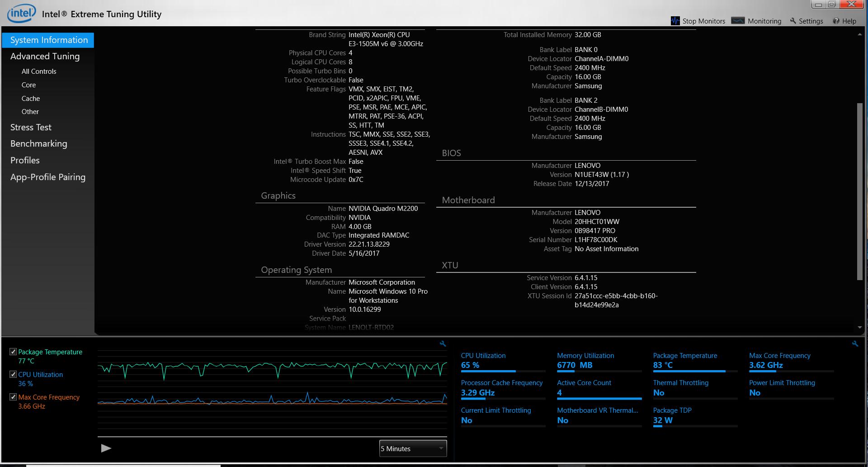Open graph settings wrench icon
The width and height of the screenshot is (868, 467).
[x=443, y=344]
